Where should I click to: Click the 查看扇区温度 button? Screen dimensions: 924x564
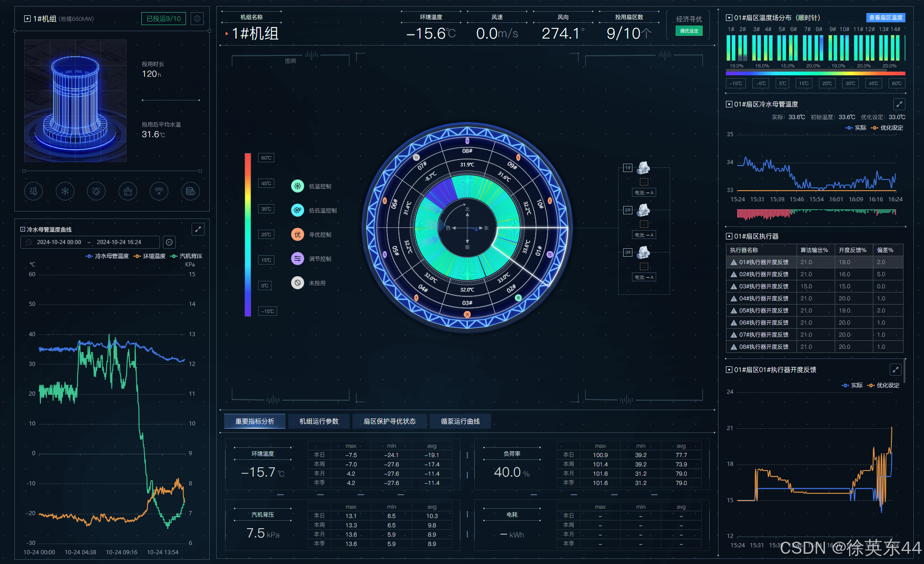tap(885, 18)
